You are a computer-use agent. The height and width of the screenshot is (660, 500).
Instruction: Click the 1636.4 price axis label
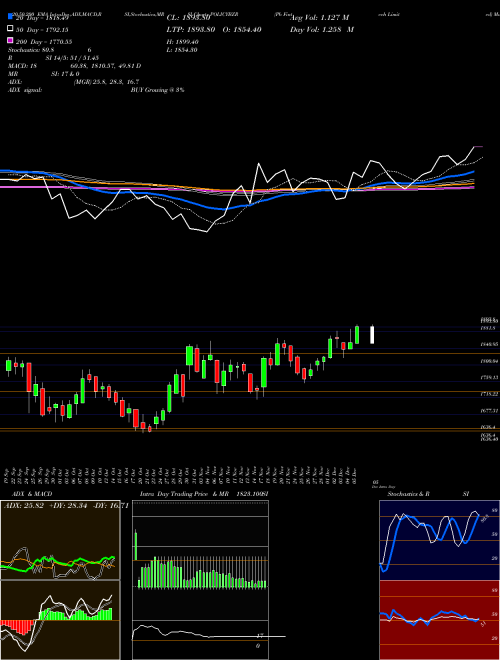tap(488, 427)
